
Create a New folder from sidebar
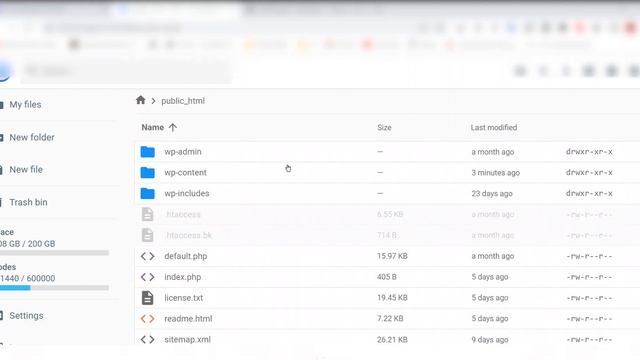32,138
